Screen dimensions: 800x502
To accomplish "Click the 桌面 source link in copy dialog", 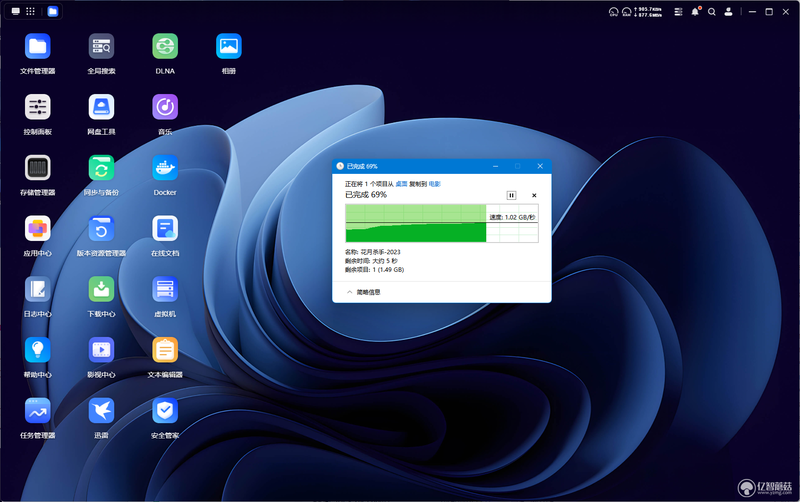I will [x=402, y=184].
